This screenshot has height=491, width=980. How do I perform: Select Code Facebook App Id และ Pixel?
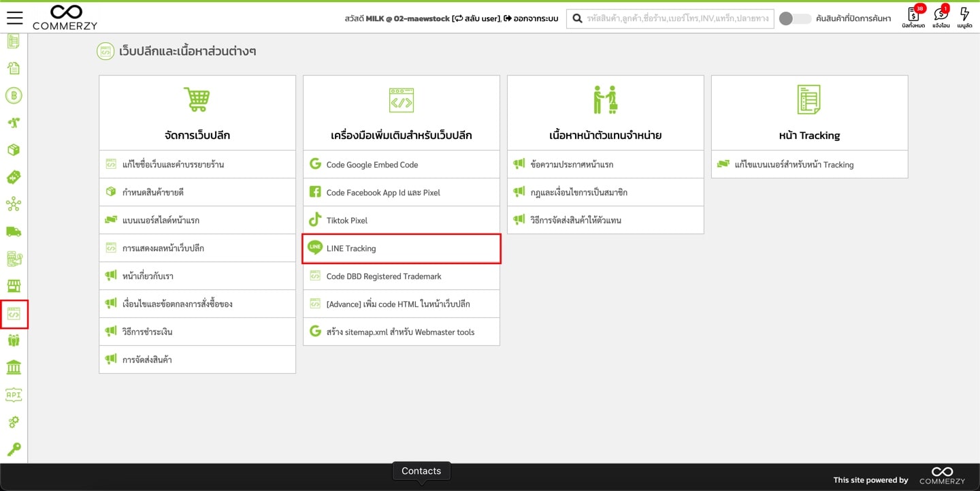click(402, 193)
